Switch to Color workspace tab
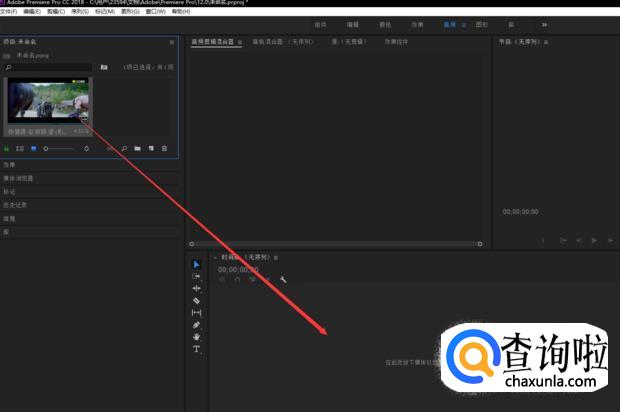Image resolution: width=620 pixels, height=412 pixels. click(x=385, y=25)
